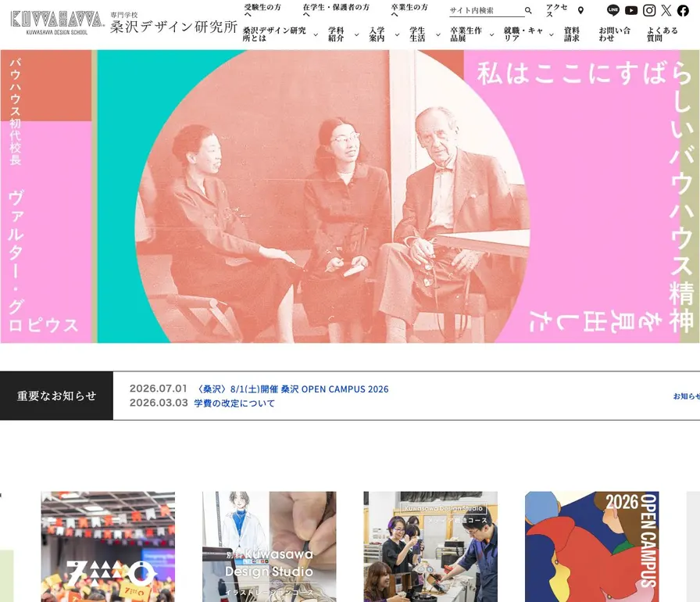The width and height of the screenshot is (700, 602).
Task: Open the OPEN CAMPUS 2026 news link
Action: 292,389
